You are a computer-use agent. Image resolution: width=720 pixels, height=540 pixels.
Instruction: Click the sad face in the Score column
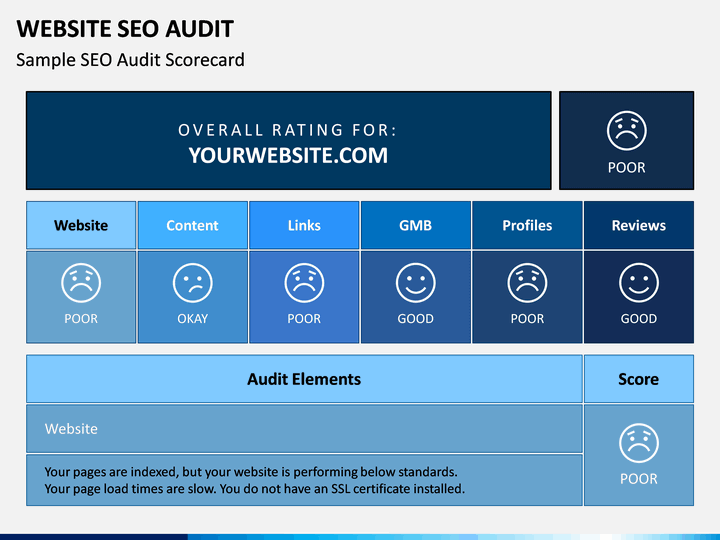click(x=639, y=443)
